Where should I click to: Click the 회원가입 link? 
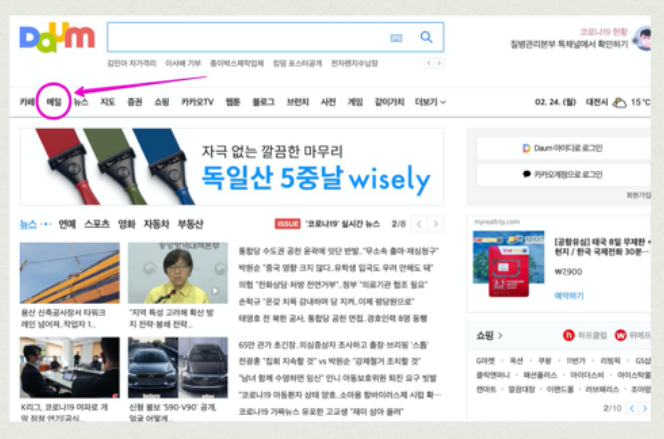(639, 195)
